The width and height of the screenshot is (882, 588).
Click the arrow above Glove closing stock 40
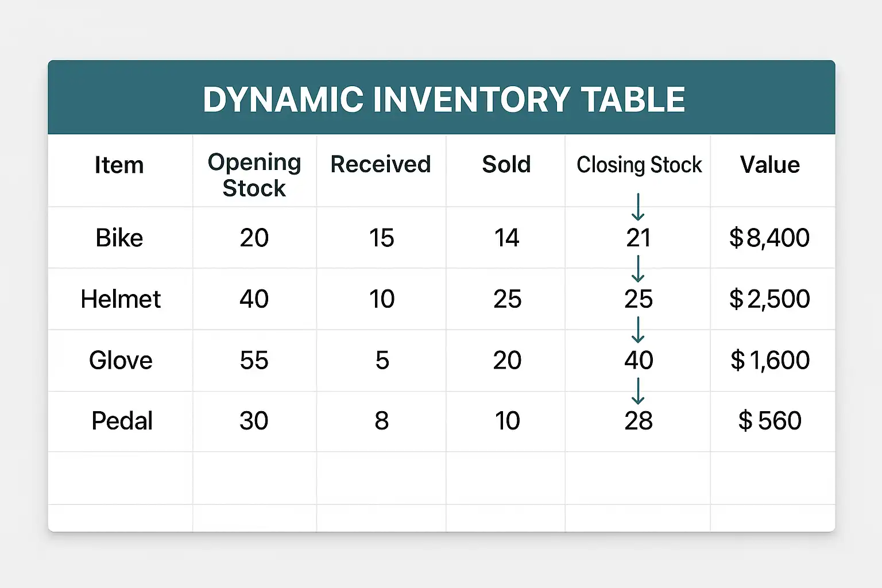tap(638, 330)
